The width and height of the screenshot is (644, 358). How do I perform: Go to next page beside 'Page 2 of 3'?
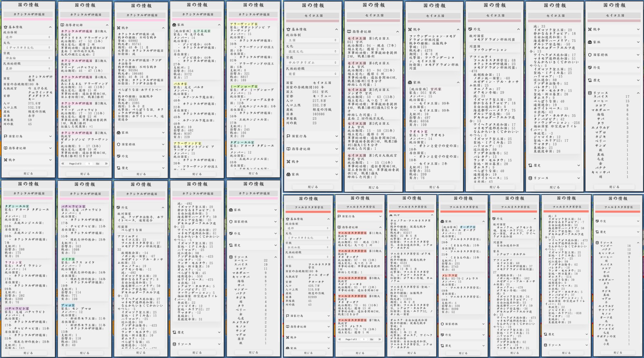coord(106,164)
